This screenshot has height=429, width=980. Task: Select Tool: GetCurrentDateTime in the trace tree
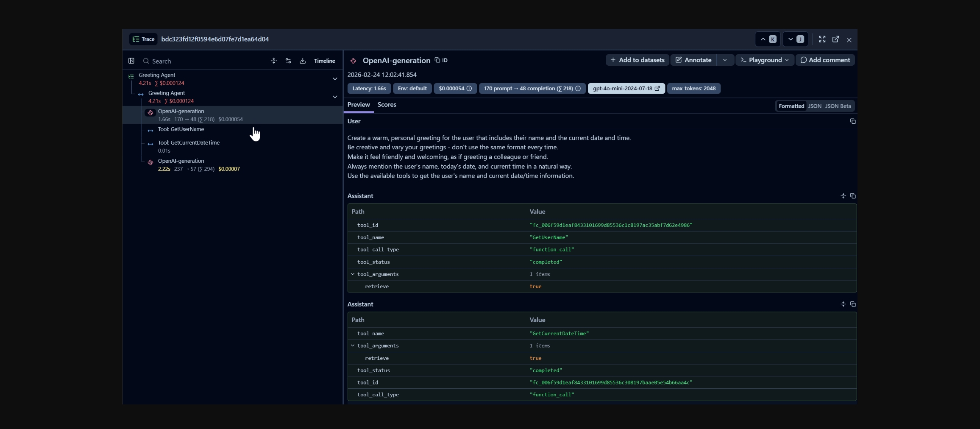189,143
